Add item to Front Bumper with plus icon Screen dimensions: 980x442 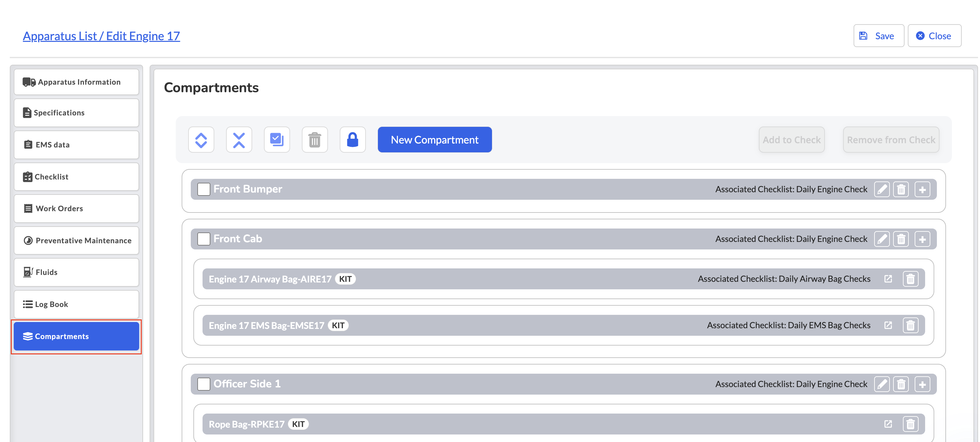coord(922,189)
